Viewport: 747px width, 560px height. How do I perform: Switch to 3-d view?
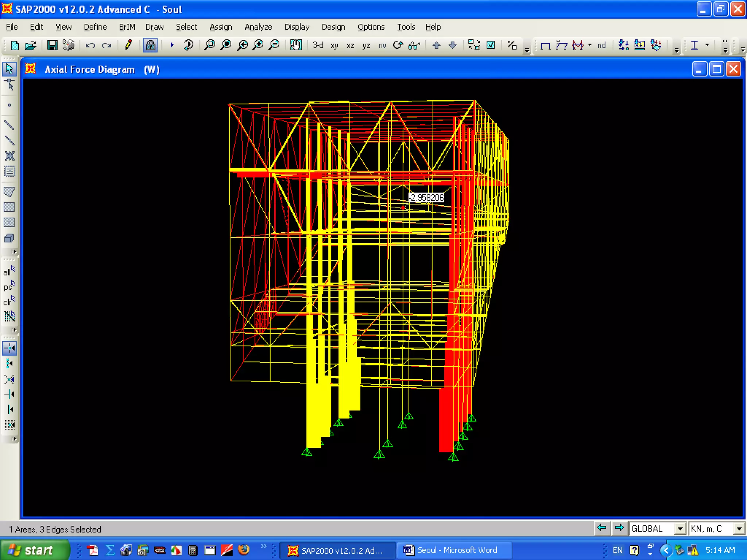coord(318,45)
